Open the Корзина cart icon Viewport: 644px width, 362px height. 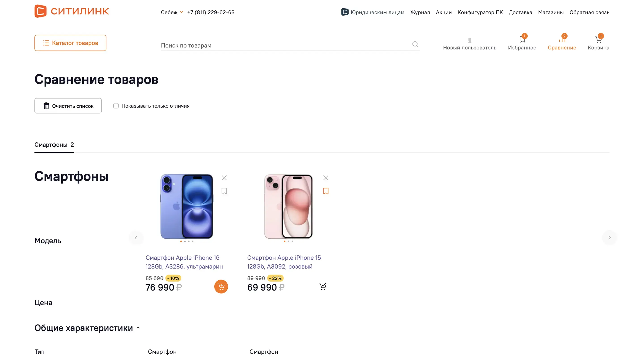(x=598, y=40)
